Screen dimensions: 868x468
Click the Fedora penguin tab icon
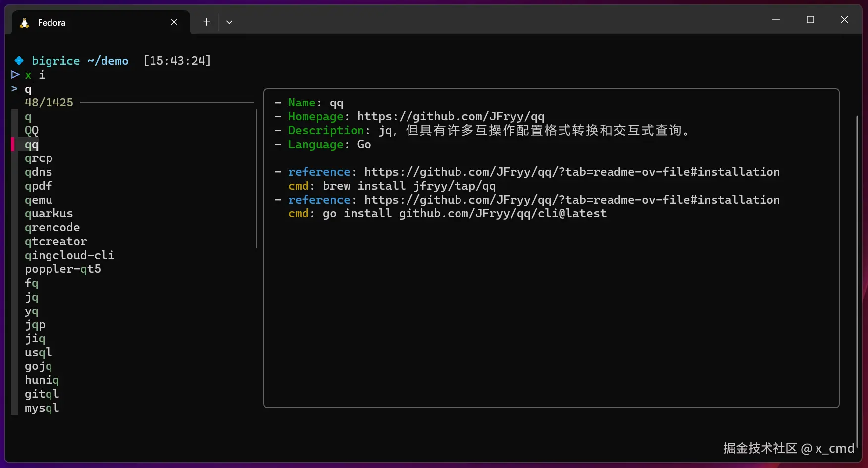click(x=24, y=23)
